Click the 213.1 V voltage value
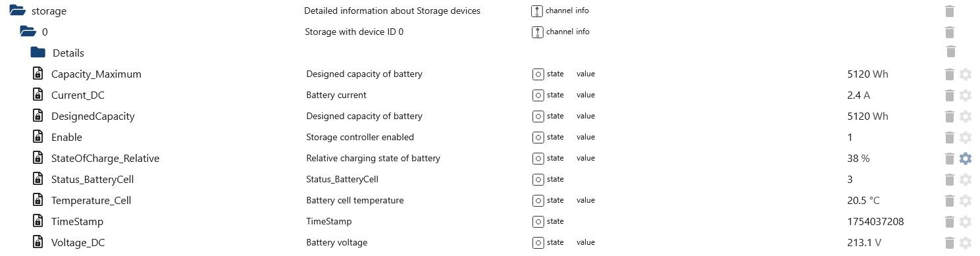Screen dimensions: 980x256 click(864, 243)
